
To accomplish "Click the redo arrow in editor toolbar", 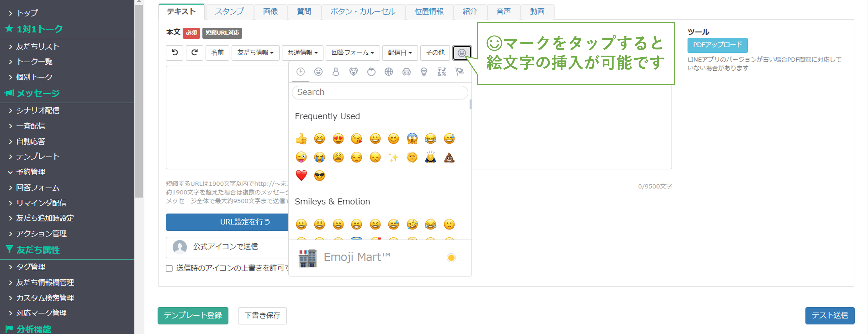I will [195, 53].
